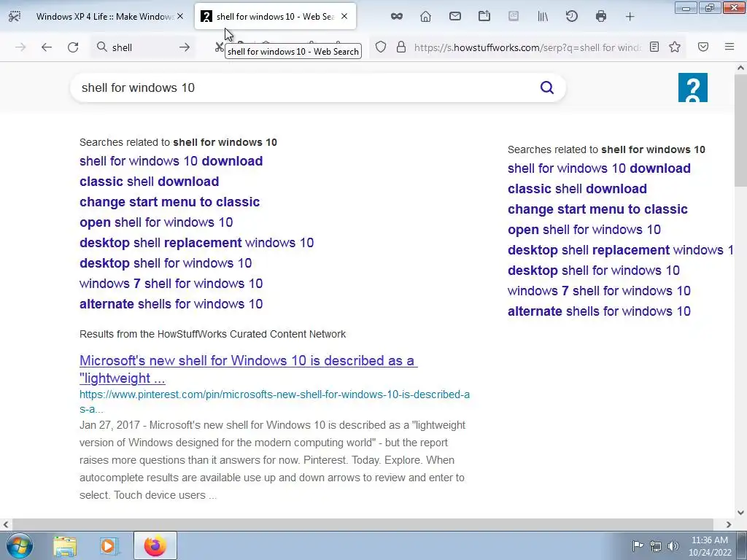This screenshot has height=560, width=747.
Task: Close the shell for windows 10 tab
Action: coord(344,16)
